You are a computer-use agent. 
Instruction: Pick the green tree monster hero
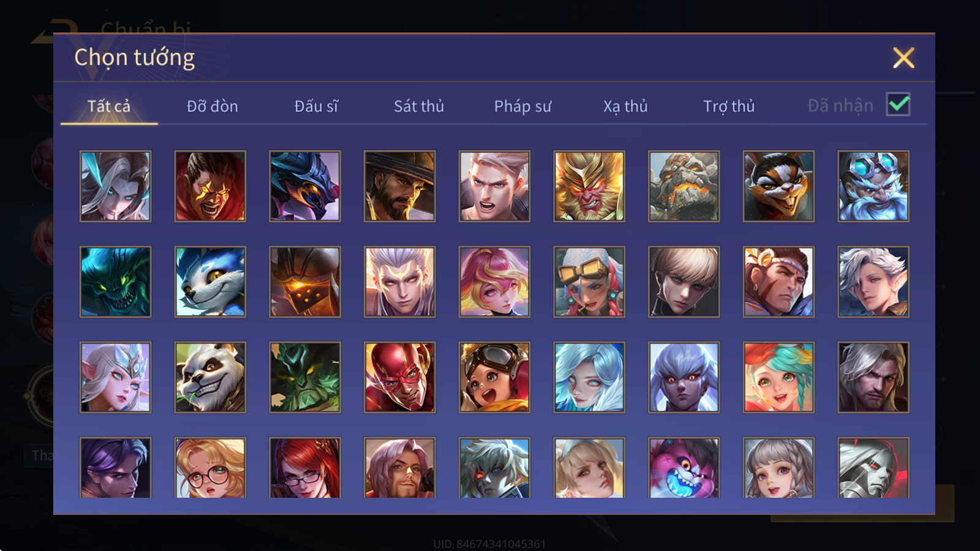305,377
